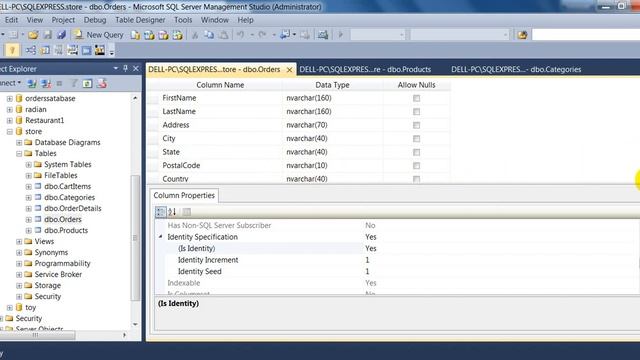Select the PostalCode column name cell
640x360 pixels.
coord(220,166)
